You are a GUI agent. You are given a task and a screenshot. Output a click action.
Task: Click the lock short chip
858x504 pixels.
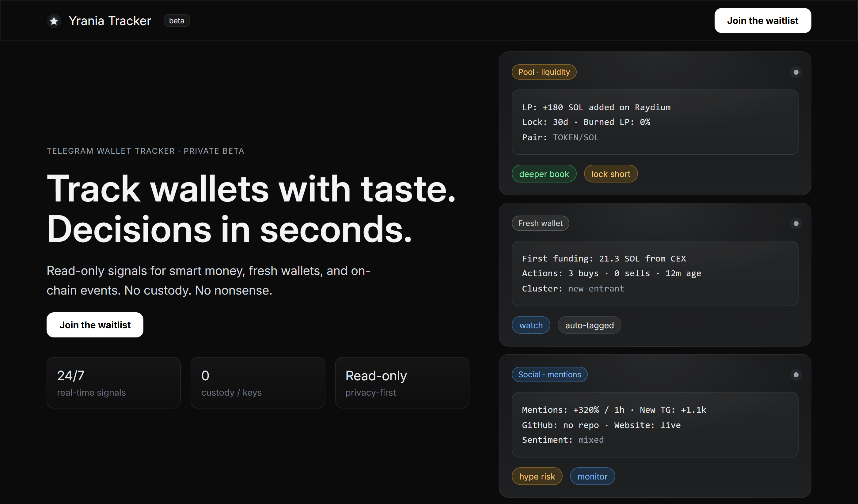coord(610,174)
